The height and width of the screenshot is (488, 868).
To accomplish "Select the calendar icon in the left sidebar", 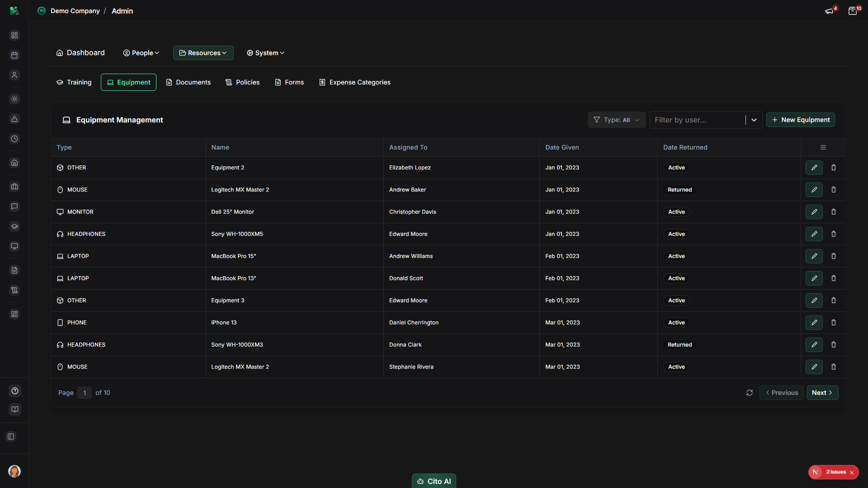I will 14,55.
